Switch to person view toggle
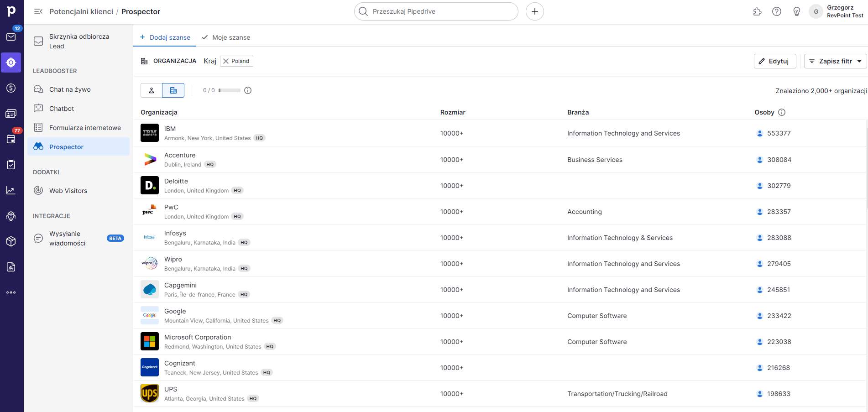The image size is (868, 412). (x=152, y=90)
